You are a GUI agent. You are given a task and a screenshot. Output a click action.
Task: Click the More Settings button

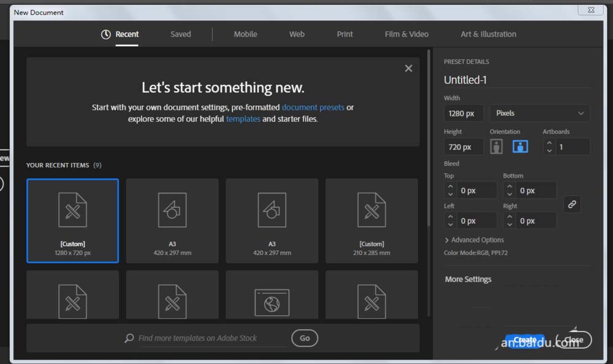click(468, 279)
